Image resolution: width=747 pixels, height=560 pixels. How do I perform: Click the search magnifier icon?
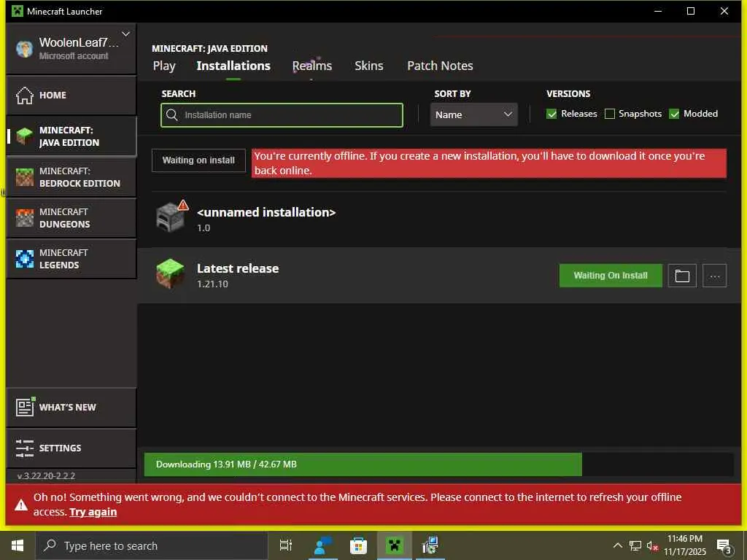[x=172, y=114]
